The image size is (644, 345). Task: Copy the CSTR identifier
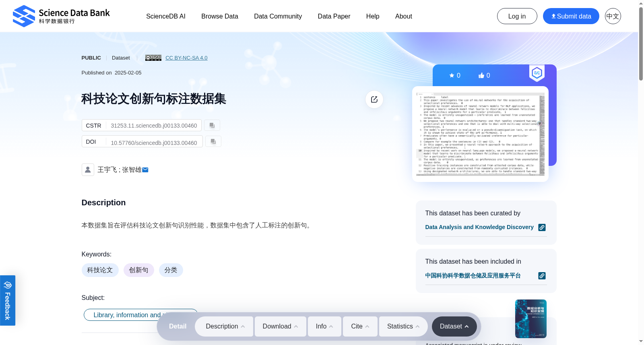click(x=212, y=125)
